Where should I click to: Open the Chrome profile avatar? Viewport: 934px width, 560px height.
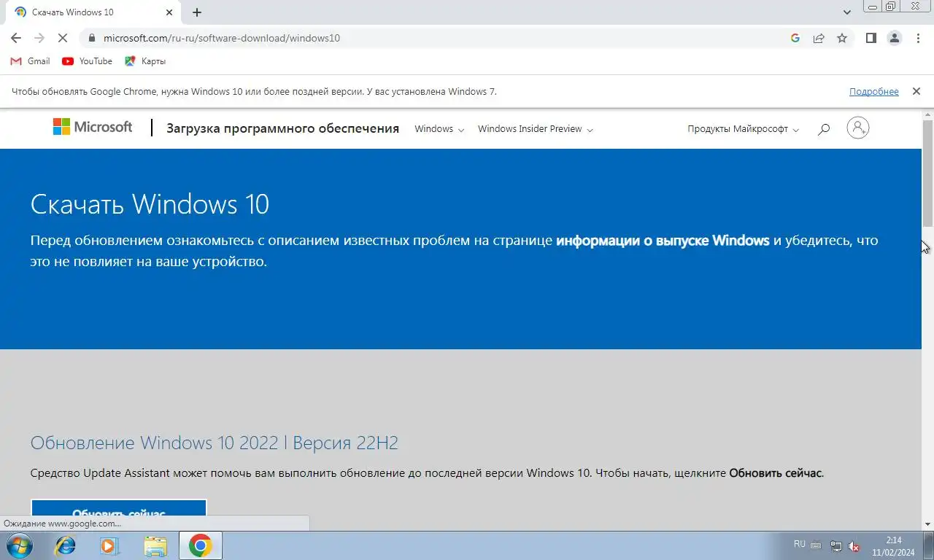[894, 38]
